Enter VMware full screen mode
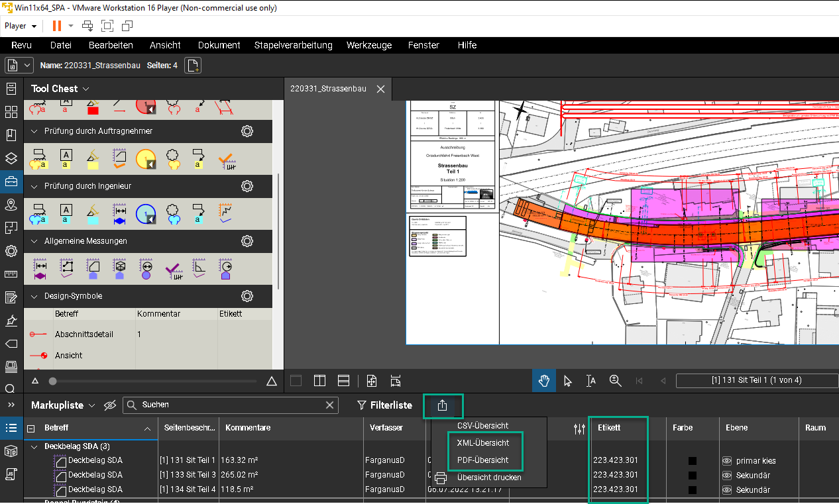Image resolution: width=839 pixels, height=504 pixels. tap(107, 26)
